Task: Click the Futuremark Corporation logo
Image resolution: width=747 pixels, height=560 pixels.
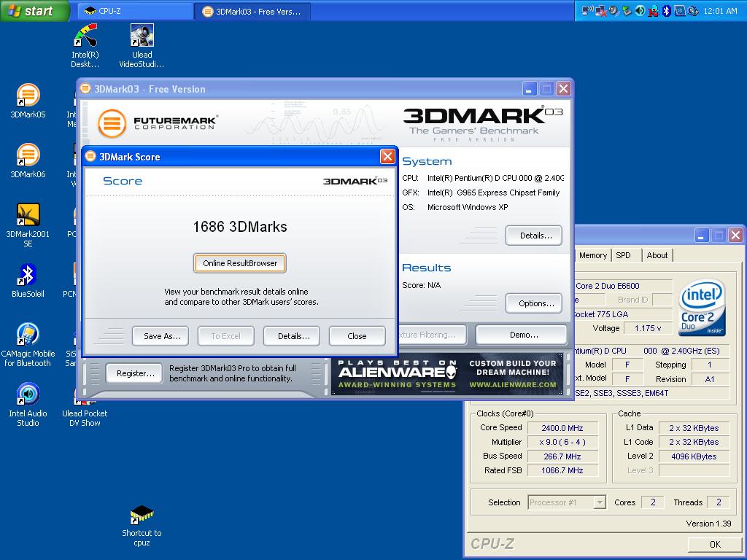Action: click(x=158, y=123)
